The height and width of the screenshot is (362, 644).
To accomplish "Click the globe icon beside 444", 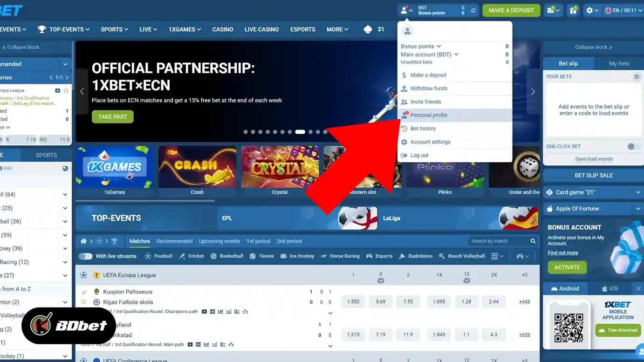I will pos(65,168).
